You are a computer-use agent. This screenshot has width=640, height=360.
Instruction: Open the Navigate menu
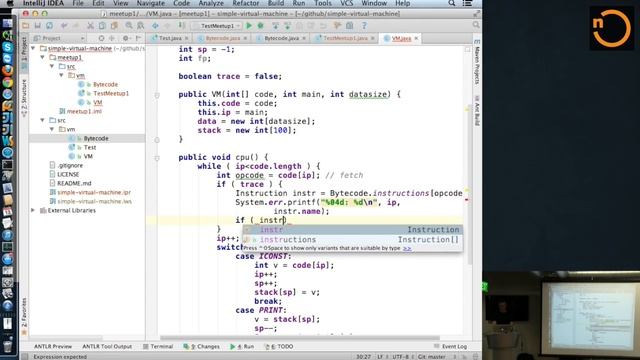151,3
